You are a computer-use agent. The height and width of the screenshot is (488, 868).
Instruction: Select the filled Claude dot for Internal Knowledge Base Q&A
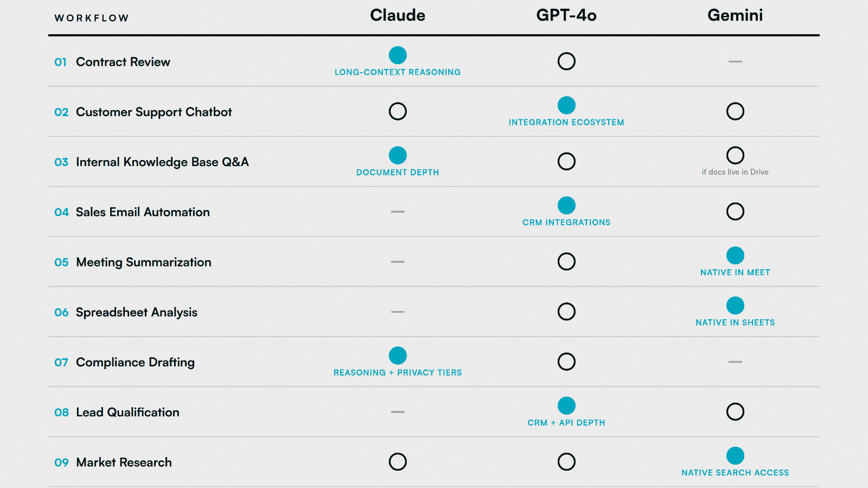tap(398, 155)
